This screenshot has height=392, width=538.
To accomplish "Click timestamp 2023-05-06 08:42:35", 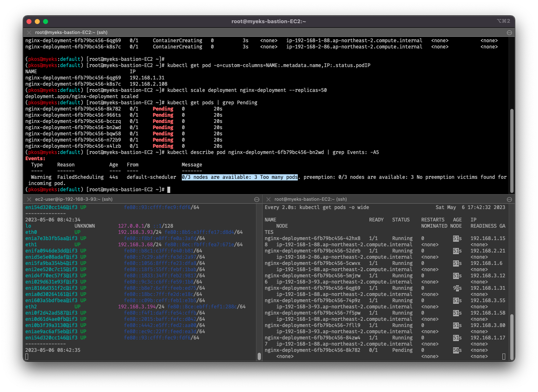I will [53, 350].
